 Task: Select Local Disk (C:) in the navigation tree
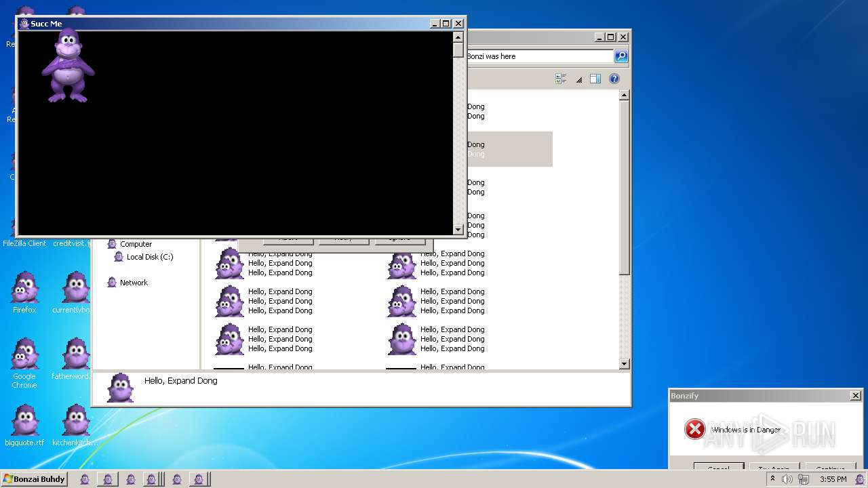click(150, 257)
